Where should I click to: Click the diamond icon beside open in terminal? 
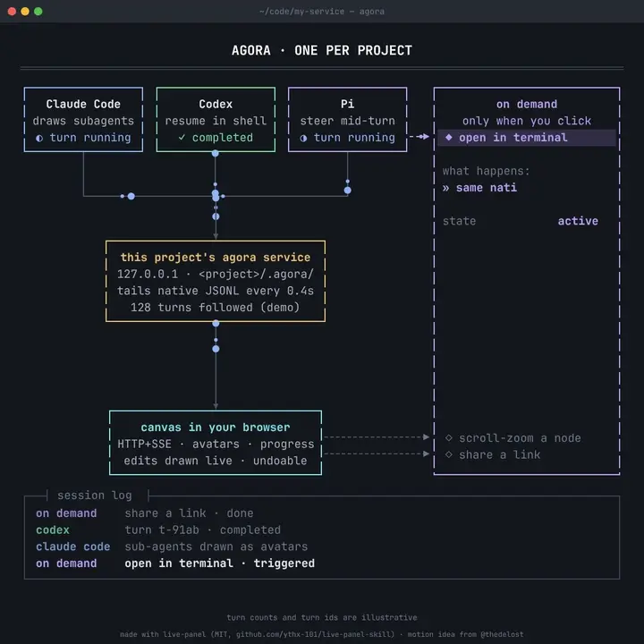point(449,137)
